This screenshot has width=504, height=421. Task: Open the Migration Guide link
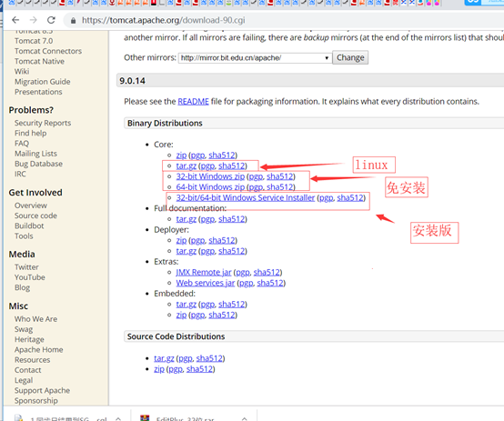coord(42,82)
